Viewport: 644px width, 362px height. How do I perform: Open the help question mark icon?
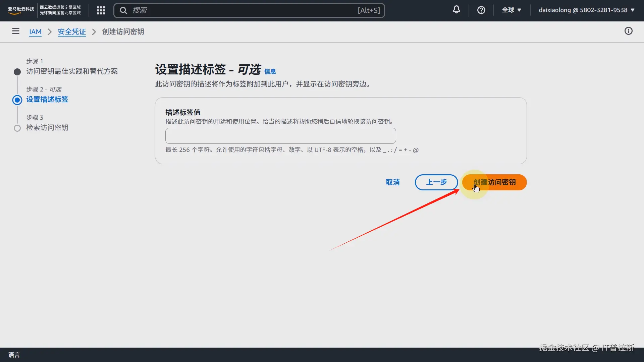click(x=481, y=10)
